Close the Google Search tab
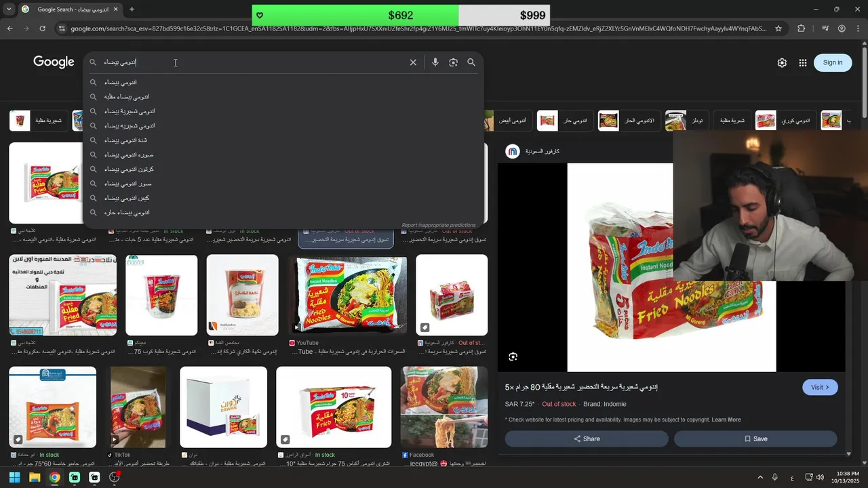This screenshot has width=868, height=488. [115, 9]
